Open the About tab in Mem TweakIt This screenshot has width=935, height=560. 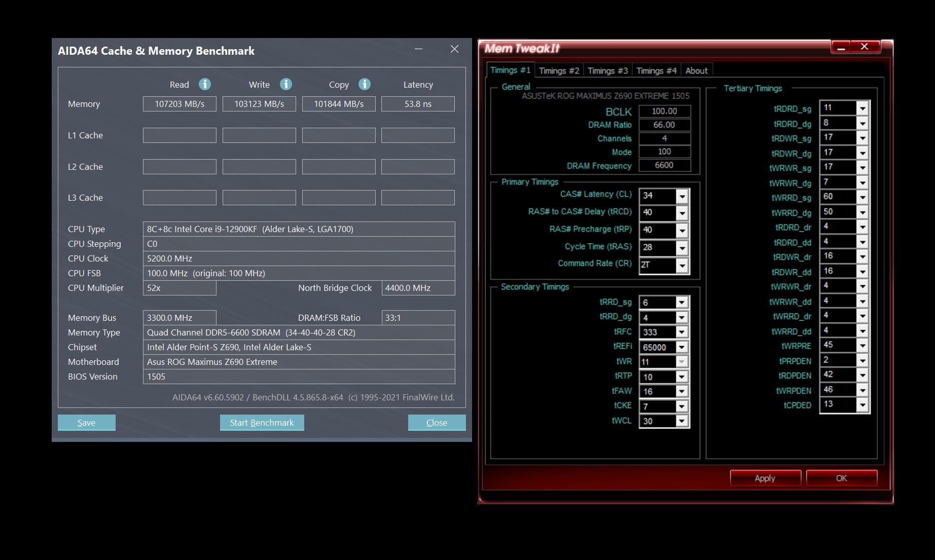(x=697, y=71)
